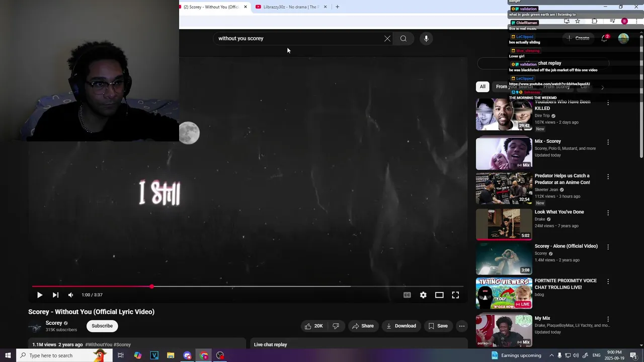Download the video
The height and width of the screenshot is (362, 644).
tap(401, 326)
